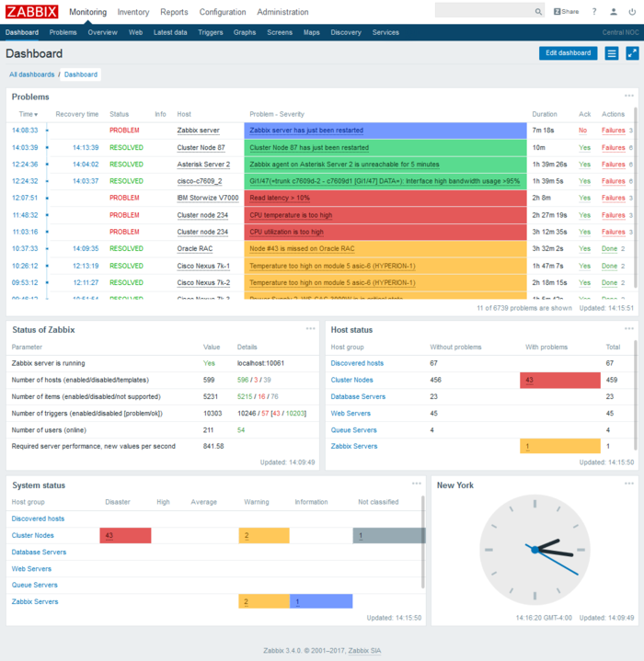Switch to the Latest data tab

(170, 32)
